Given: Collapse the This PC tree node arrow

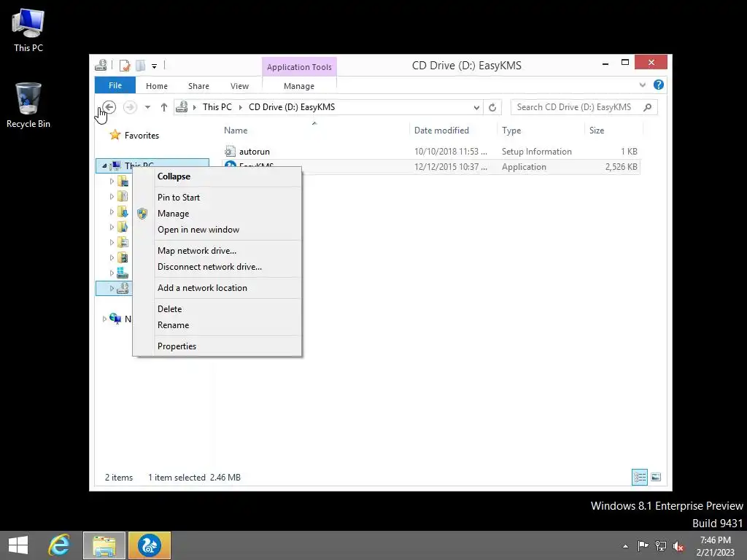Looking at the screenshot, I should 104,166.
